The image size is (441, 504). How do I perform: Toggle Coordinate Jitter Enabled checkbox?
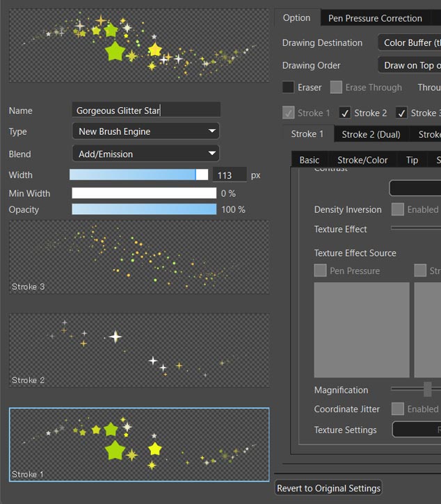tap(398, 409)
